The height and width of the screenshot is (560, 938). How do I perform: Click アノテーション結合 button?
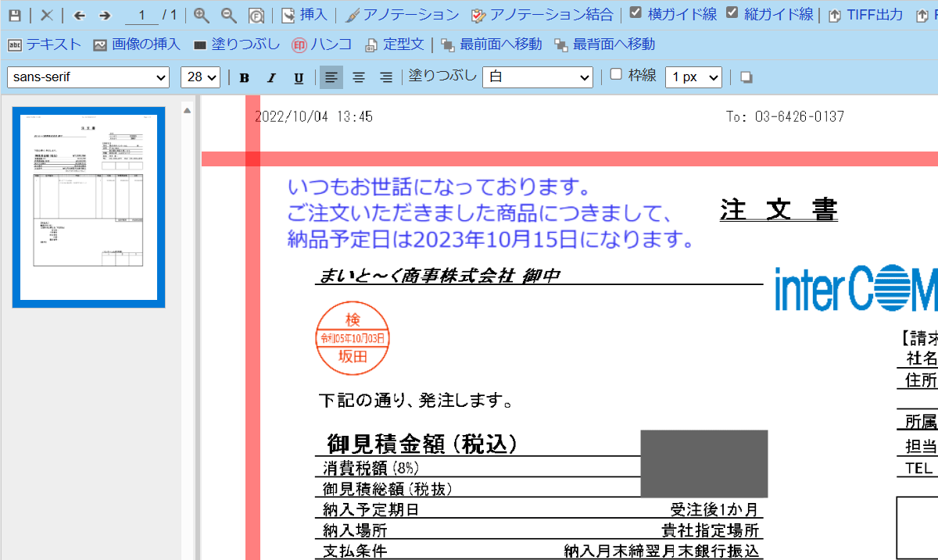pyautogui.click(x=542, y=15)
